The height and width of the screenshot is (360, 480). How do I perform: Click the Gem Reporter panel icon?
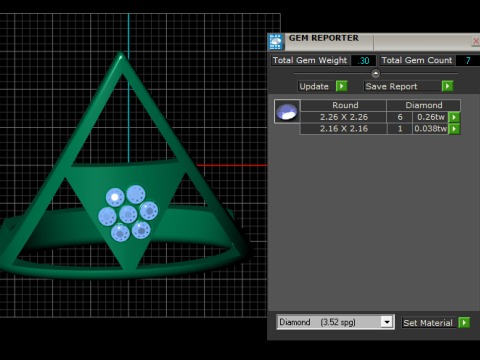click(x=276, y=42)
